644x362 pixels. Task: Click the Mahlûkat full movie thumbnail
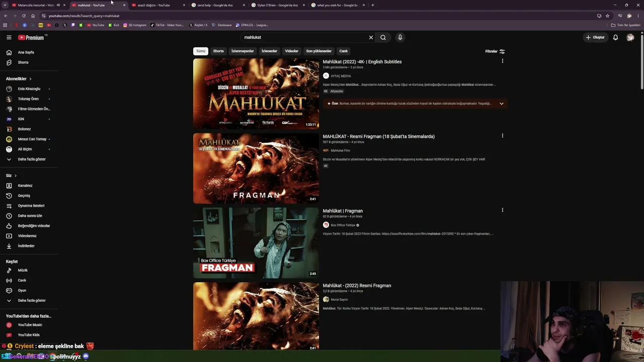pyautogui.click(x=256, y=94)
